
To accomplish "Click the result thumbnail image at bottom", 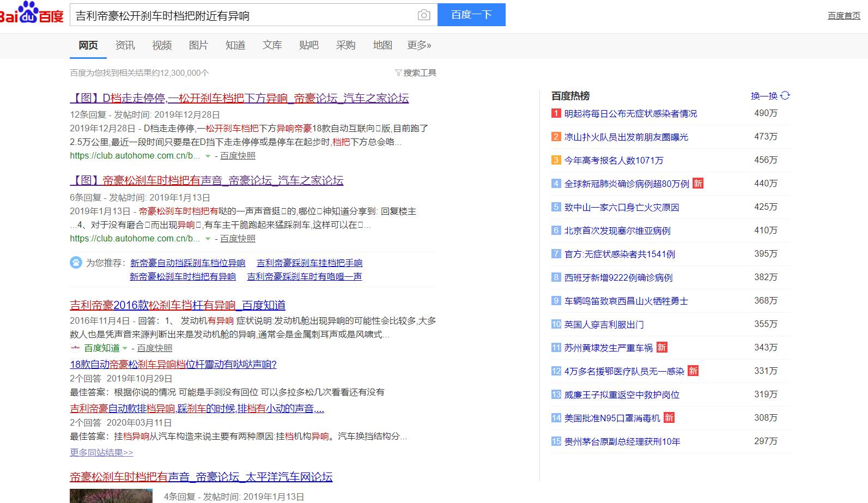I will click(112, 495).
